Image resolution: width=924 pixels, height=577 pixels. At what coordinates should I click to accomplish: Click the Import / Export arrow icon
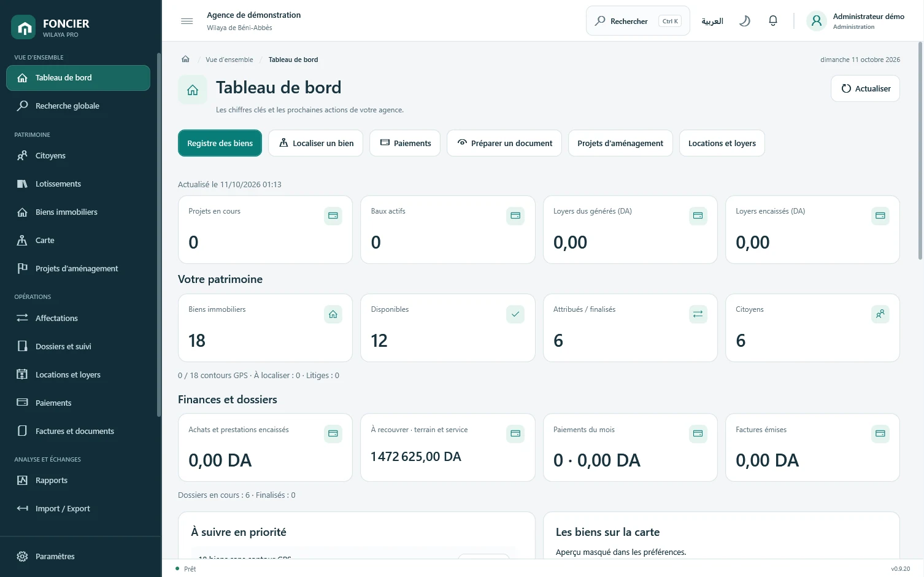pos(22,509)
